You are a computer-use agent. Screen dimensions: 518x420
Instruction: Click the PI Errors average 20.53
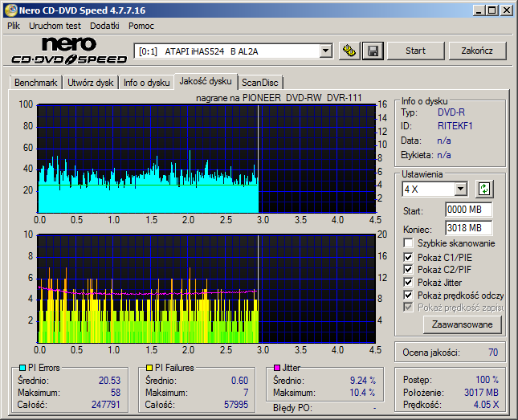(x=110, y=381)
